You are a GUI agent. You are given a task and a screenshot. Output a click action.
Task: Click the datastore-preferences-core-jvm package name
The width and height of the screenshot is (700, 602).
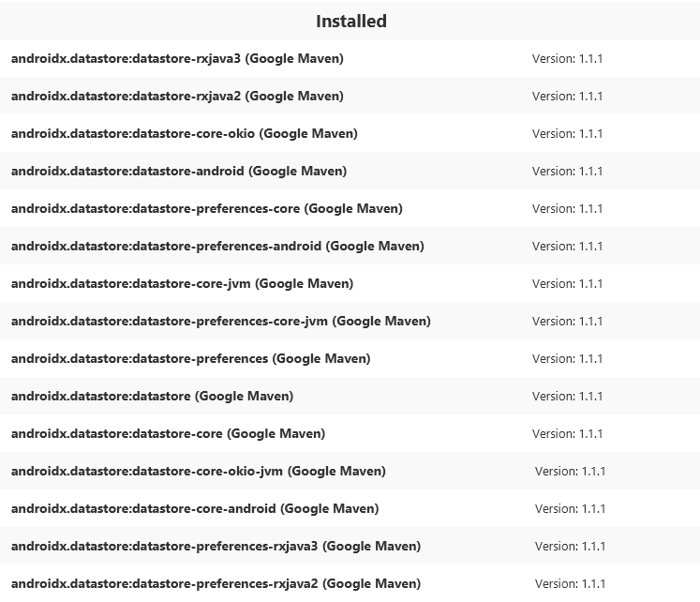pyautogui.click(x=220, y=321)
